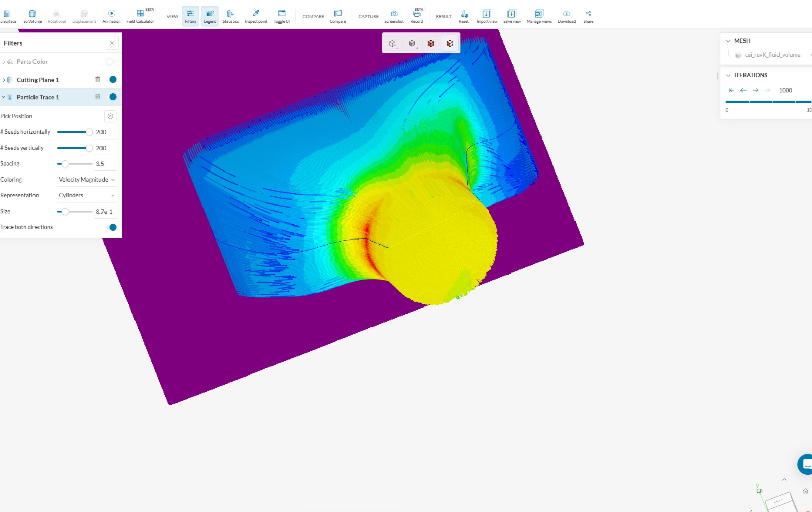Delete Particle Trace 1 filter
This screenshot has width=812, height=512.
[98, 97]
